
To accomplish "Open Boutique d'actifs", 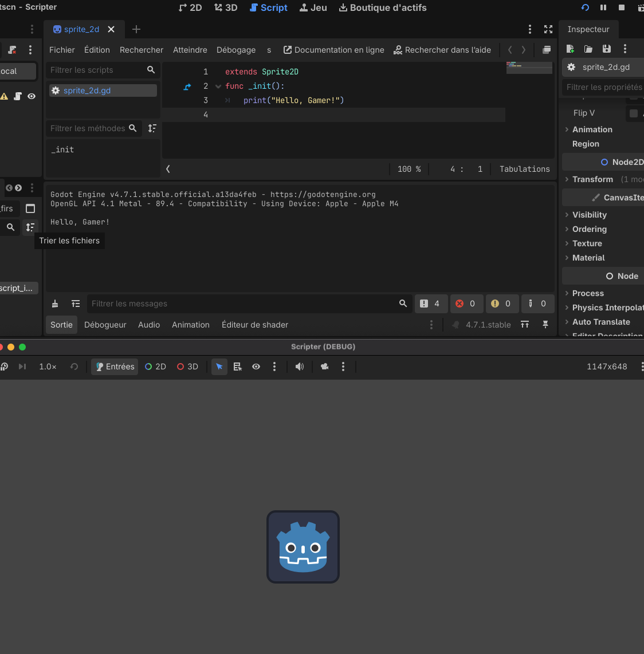I will point(382,8).
